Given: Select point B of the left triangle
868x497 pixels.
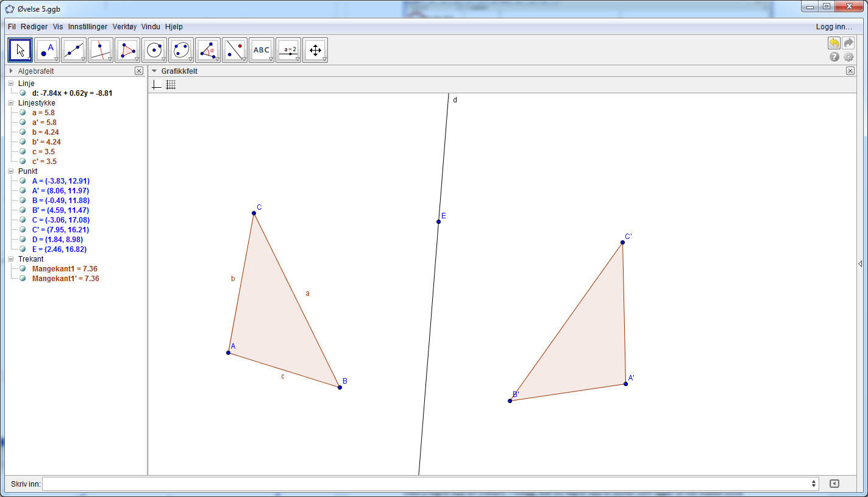Looking at the screenshot, I should pos(340,387).
